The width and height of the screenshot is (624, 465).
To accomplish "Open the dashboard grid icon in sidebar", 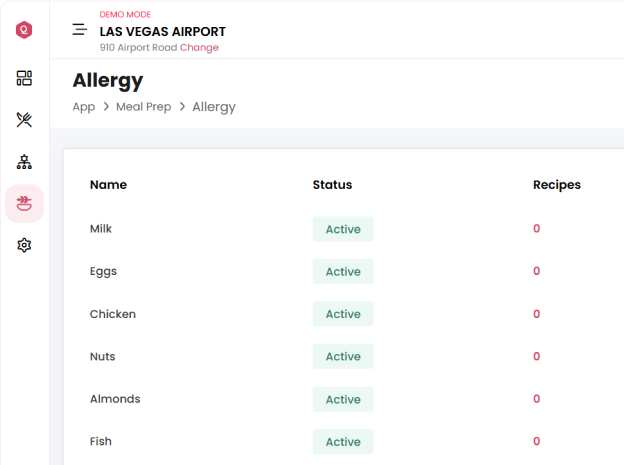I will click(24, 78).
